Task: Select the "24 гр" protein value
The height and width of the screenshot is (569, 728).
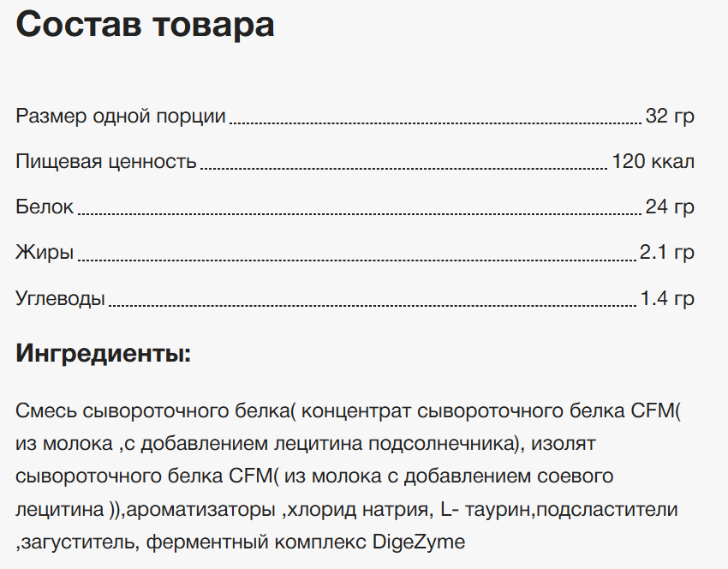Action: pos(670,207)
